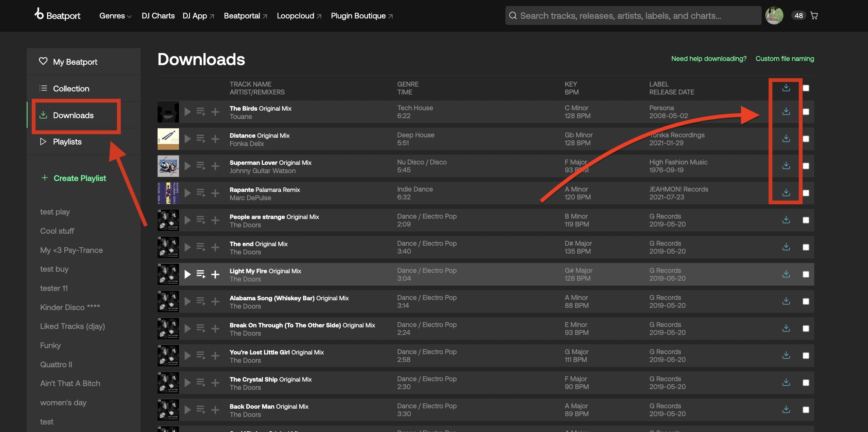Download Light My Fire track
The height and width of the screenshot is (432, 868).
click(x=786, y=274)
